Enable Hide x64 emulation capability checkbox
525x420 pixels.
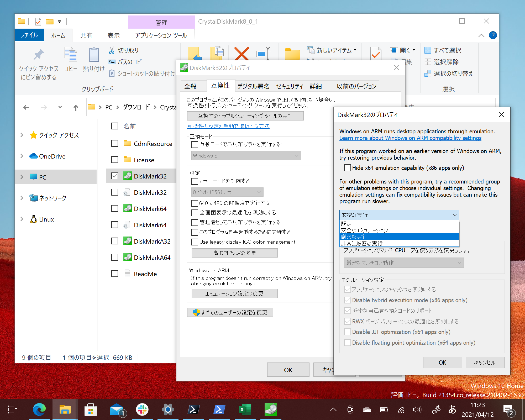pyautogui.click(x=348, y=168)
